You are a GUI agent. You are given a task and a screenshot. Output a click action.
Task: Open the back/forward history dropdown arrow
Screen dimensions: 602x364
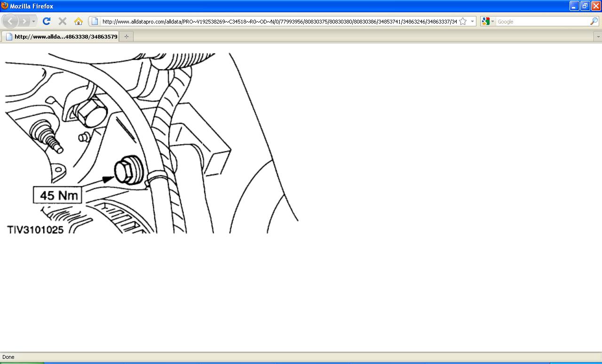[x=33, y=22]
